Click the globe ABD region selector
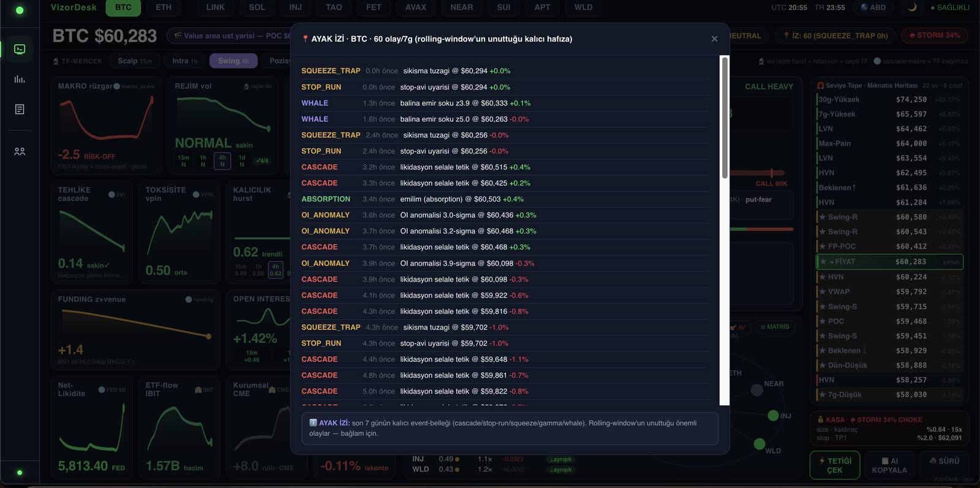 pos(873,7)
